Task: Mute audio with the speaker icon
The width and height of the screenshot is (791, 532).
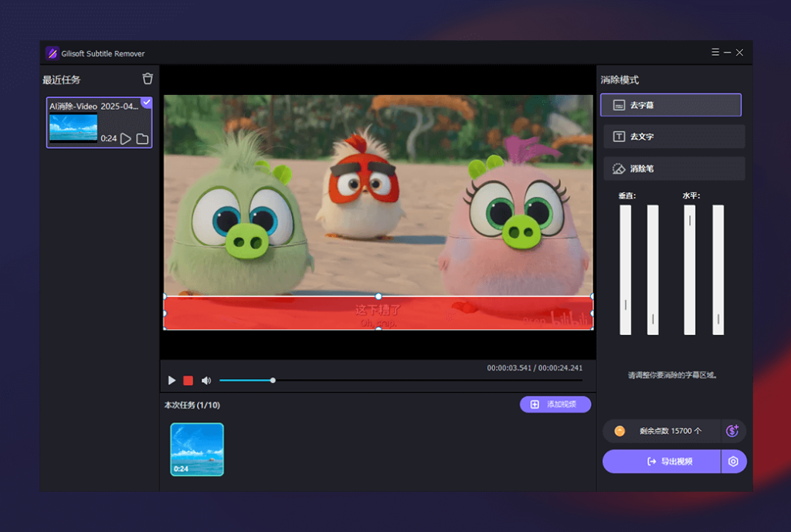Action: [205, 380]
